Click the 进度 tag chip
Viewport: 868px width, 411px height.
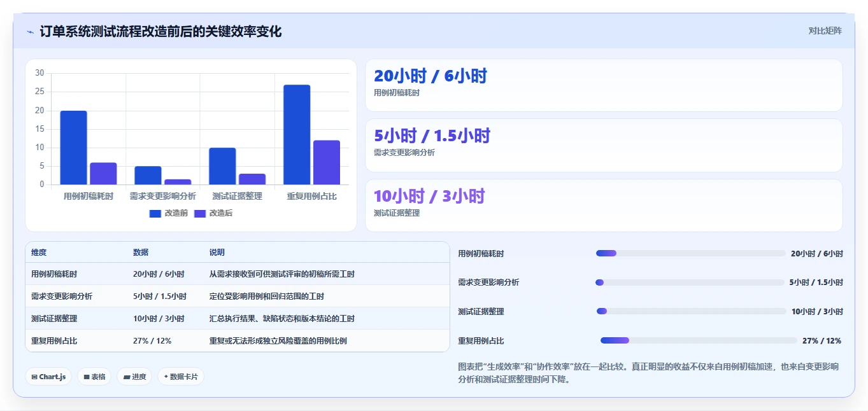pyautogui.click(x=134, y=377)
